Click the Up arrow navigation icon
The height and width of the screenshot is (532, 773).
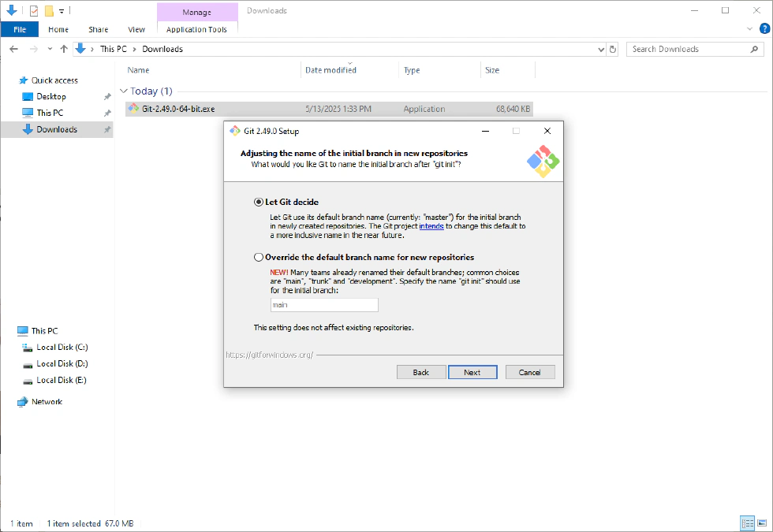pyautogui.click(x=64, y=49)
